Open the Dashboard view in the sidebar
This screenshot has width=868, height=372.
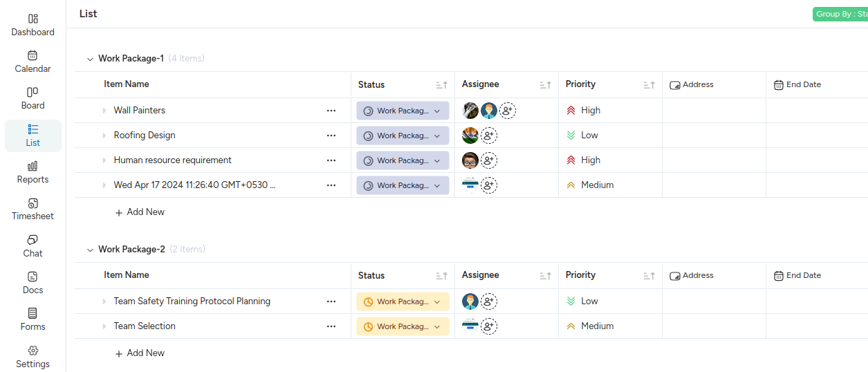(33, 25)
